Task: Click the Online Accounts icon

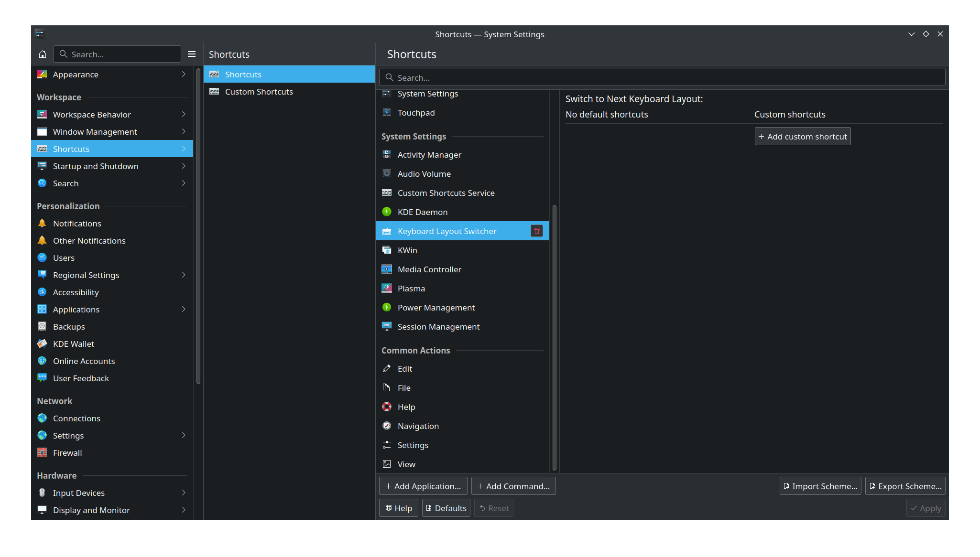Action: (42, 361)
